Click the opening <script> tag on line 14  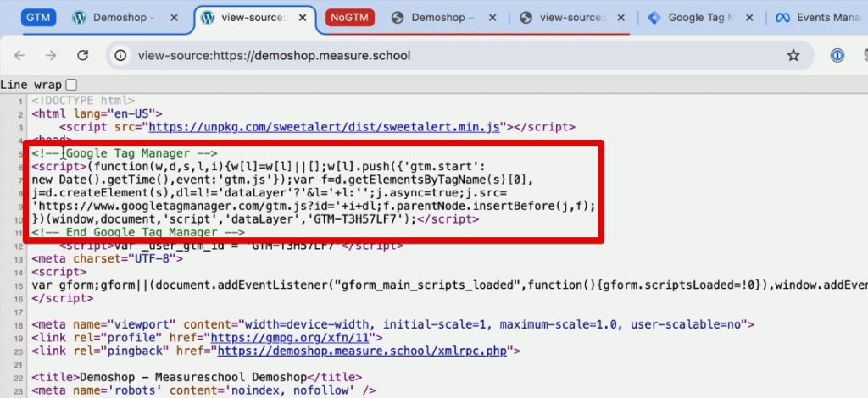59,272
